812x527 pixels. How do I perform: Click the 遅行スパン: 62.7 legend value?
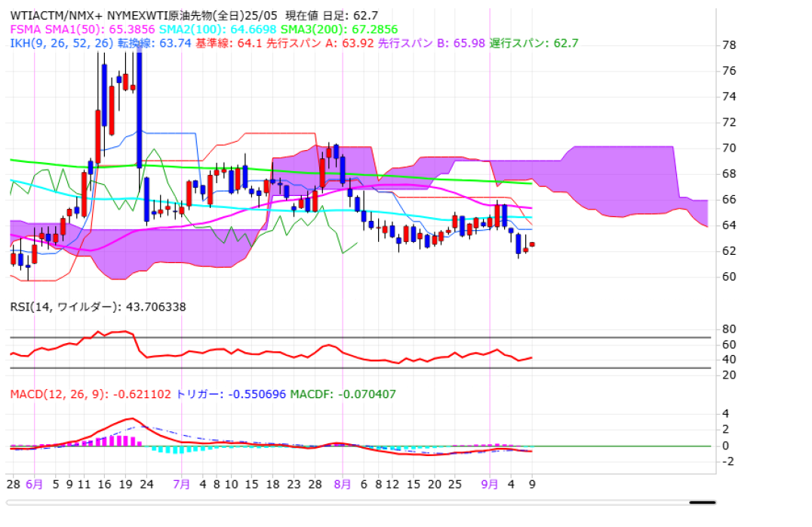[534, 44]
